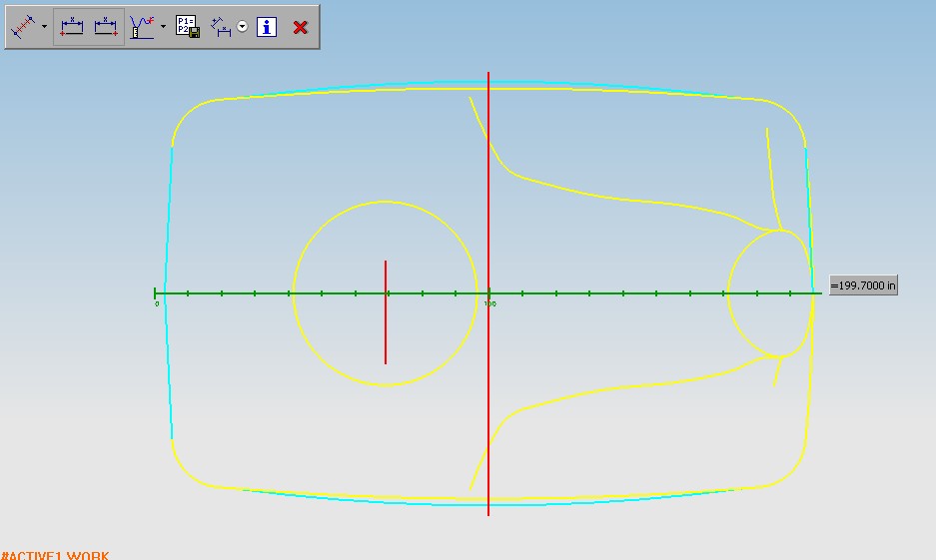Choose the dimension type icon

tap(221, 27)
